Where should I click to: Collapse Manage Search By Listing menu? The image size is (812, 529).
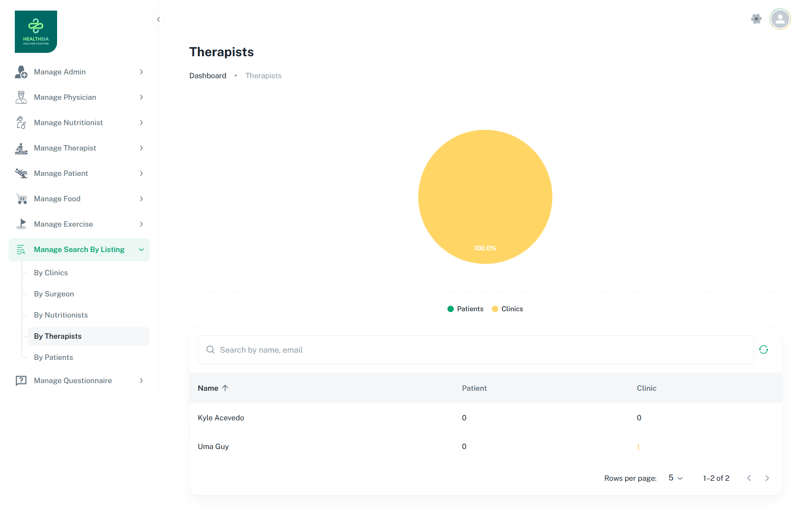point(141,250)
